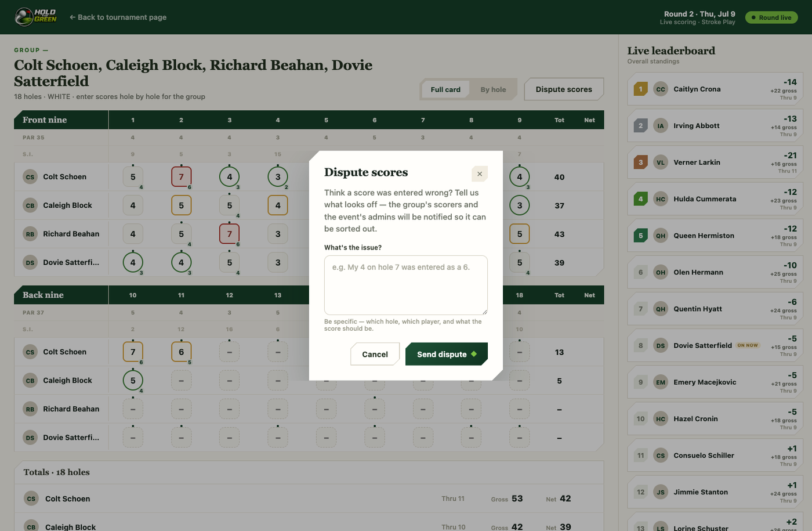Click the rank 5 green badge
Screen dimensions: 812x531
[x=641, y=236]
